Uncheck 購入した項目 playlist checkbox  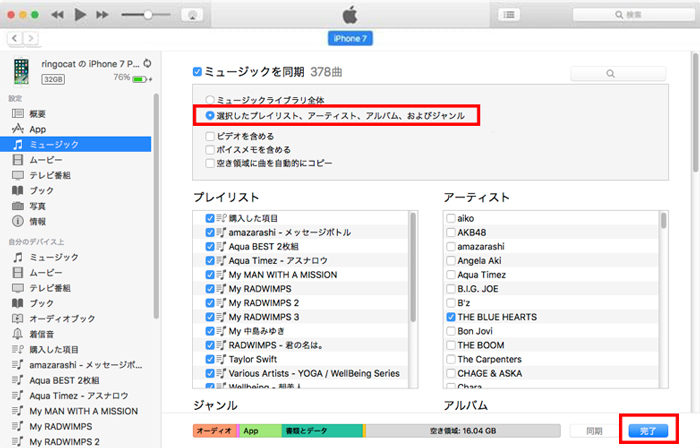point(210,218)
